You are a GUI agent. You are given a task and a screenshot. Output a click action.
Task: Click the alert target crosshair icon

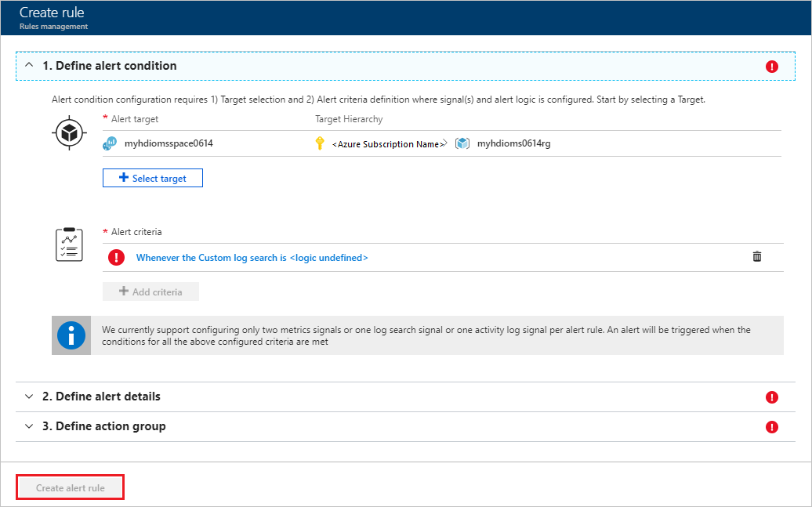tap(68, 134)
